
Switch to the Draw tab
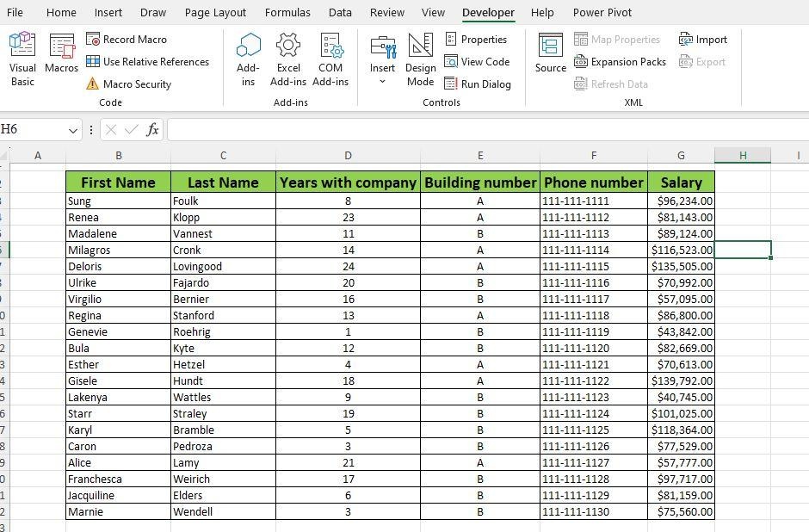[x=153, y=12]
